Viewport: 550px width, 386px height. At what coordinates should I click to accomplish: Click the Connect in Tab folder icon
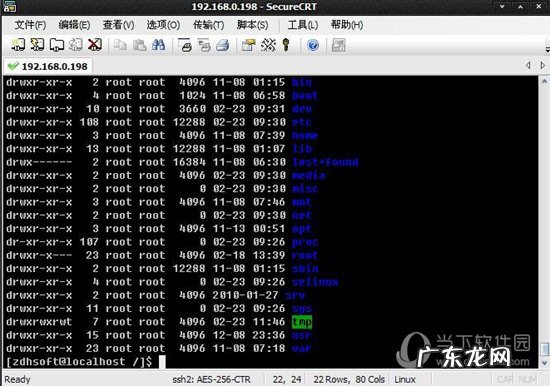coord(56,45)
